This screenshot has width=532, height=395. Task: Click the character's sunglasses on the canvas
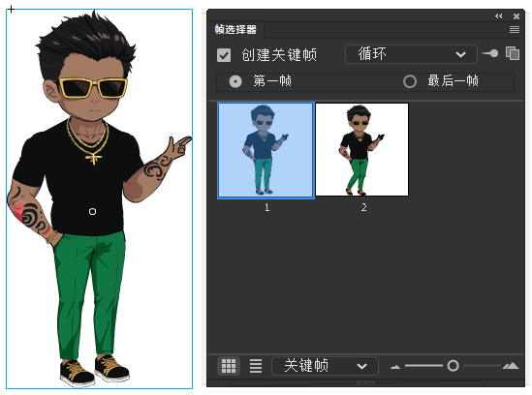pos(93,87)
